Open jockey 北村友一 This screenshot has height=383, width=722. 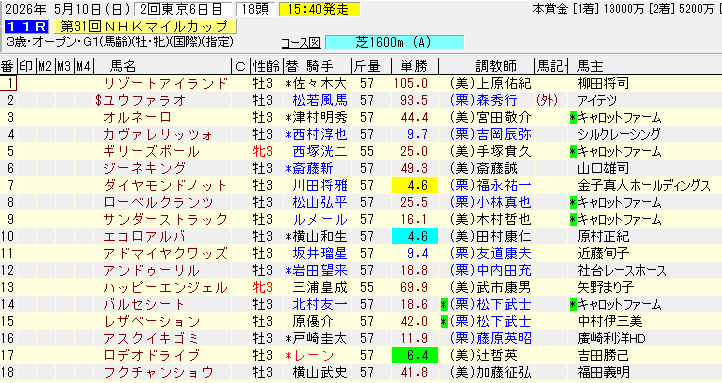pos(320,305)
